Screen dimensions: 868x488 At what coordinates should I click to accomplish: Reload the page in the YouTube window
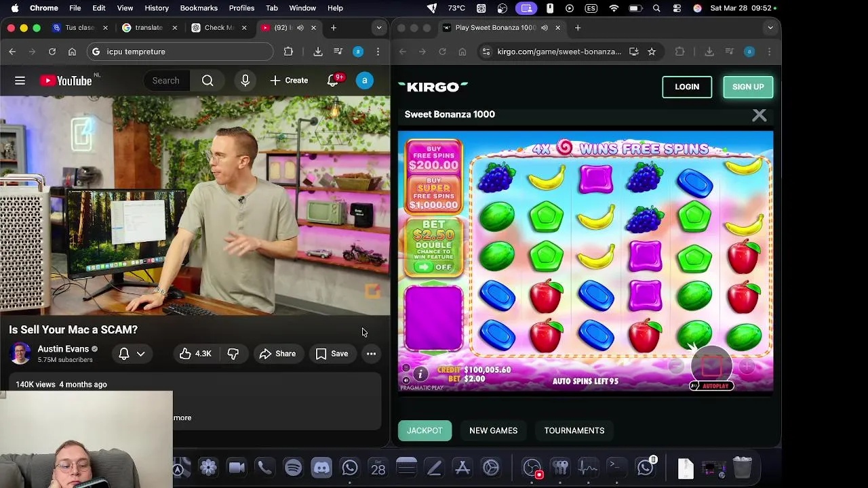pyautogui.click(x=52, y=52)
